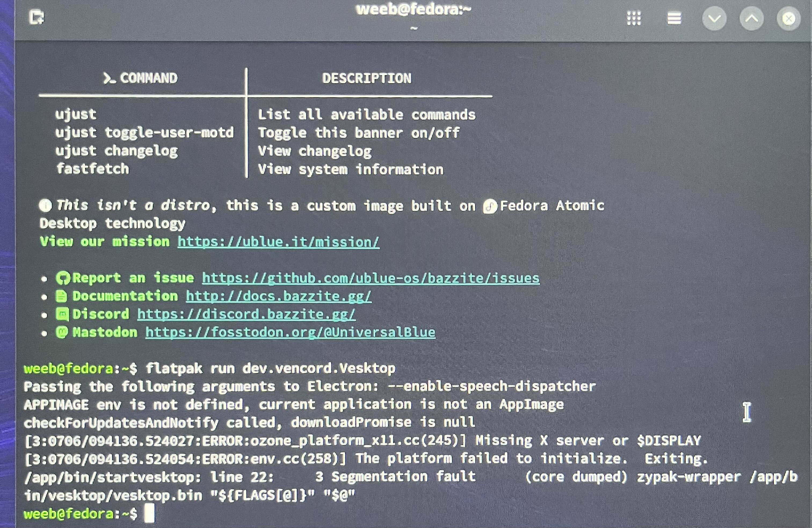Open the discord.bazzite.gg link
The width and height of the screenshot is (812, 528).
246,314
